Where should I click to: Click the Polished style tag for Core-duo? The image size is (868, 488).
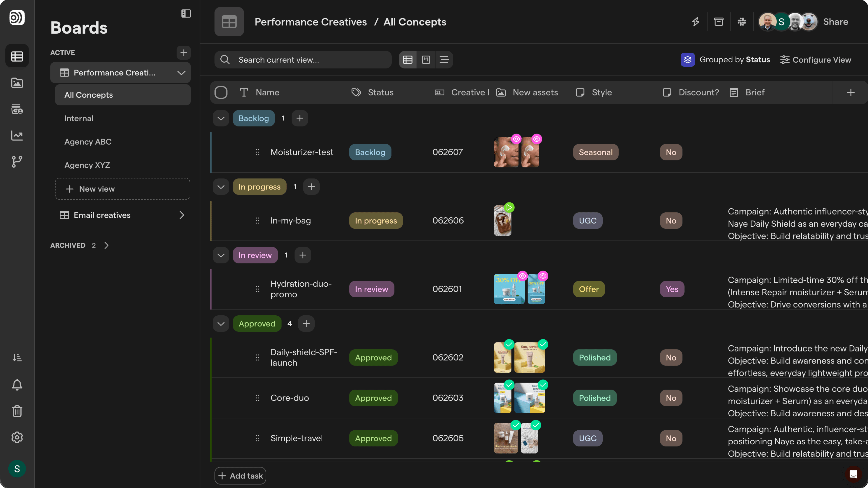click(595, 398)
